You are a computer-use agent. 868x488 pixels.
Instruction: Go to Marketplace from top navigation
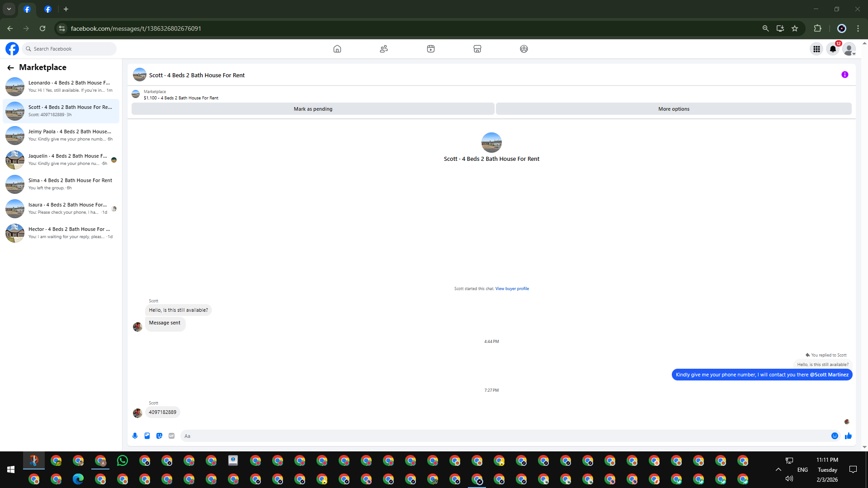[x=477, y=49]
